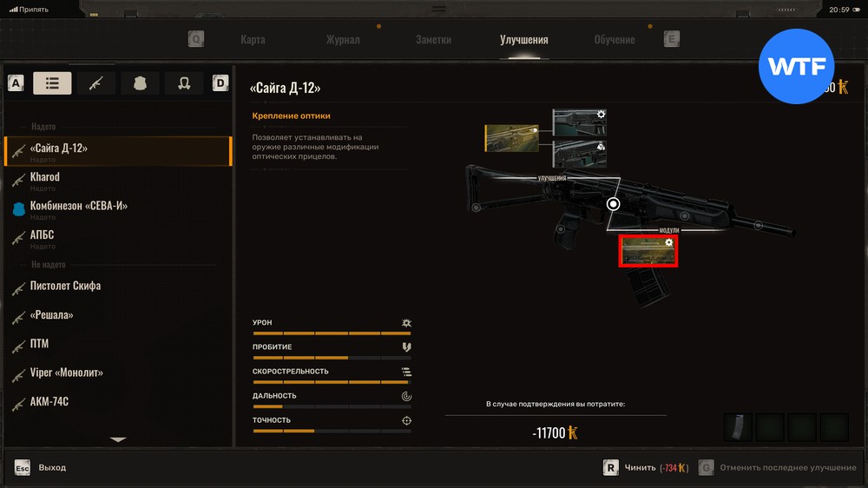
Task: Select the body armor filter icon
Action: [140, 83]
